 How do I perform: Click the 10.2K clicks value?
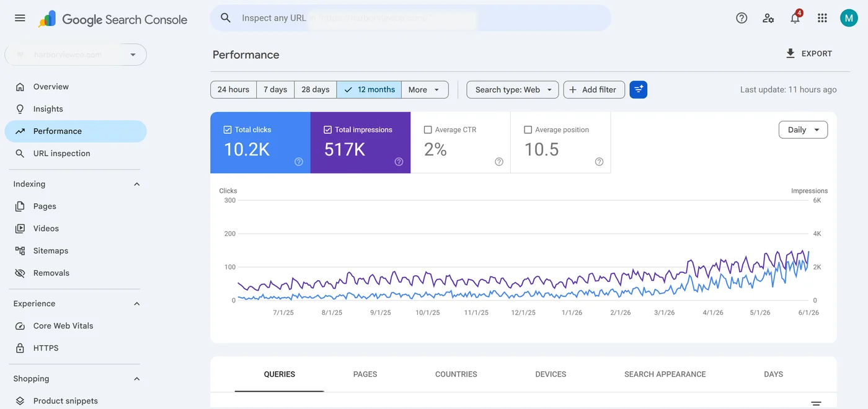[x=247, y=149]
